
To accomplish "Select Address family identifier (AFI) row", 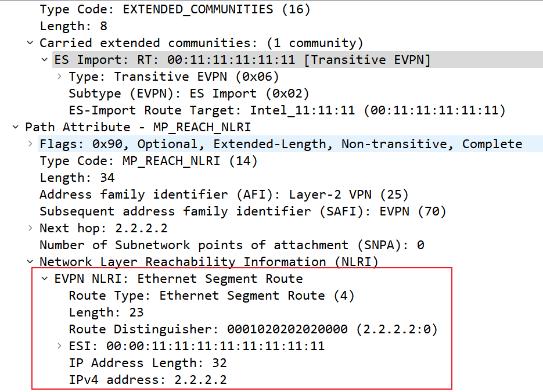I will point(224,195).
